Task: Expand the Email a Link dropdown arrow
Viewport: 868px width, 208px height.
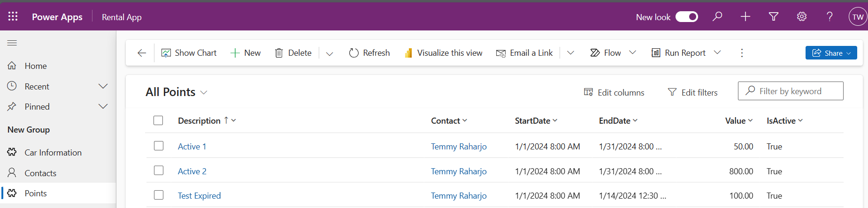Action: tap(570, 53)
